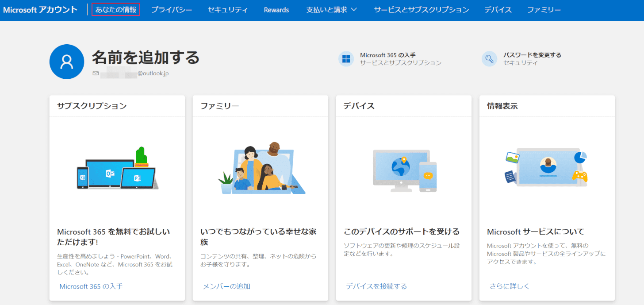The height and width of the screenshot is (305, 644).
Task: Expand the 支払いと請求 dropdown menu
Action: [x=332, y=10]
